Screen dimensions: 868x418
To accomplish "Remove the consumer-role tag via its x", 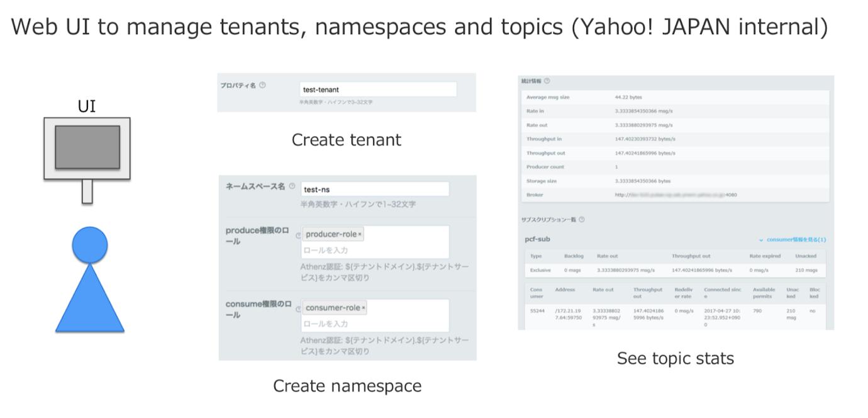I will point(364,308).
